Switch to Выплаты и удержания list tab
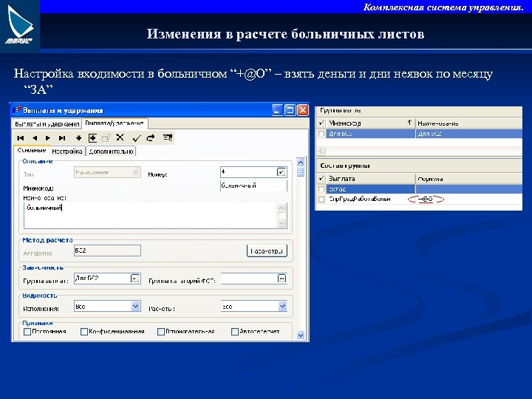Image resolution: width=532 pixels, height=399 pixels. 47,124
